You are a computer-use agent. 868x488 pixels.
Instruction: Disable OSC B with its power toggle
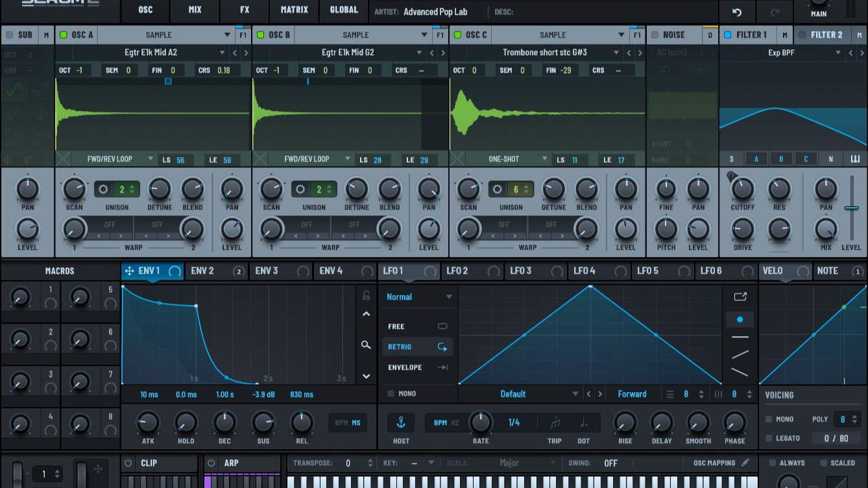click(261, 35)
